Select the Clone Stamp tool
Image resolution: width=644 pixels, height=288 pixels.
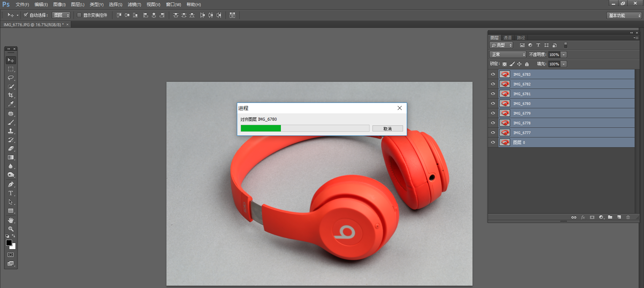[11, 131]
